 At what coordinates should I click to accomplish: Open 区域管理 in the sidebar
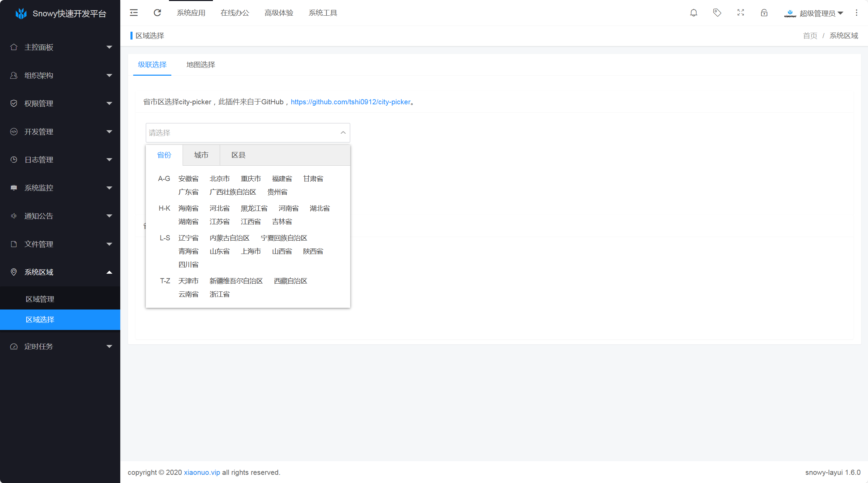(40, 299)
